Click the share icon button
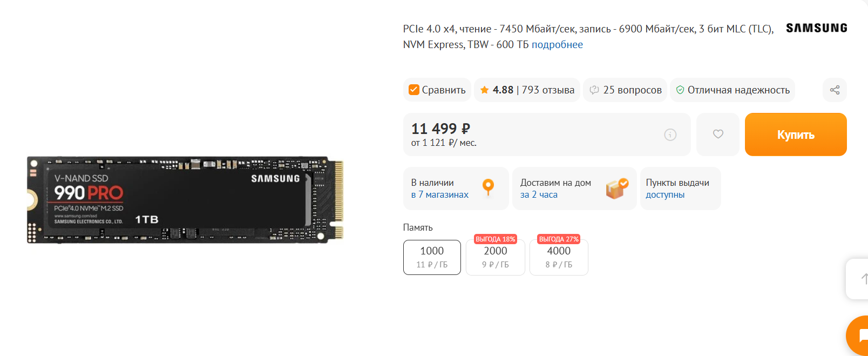Image resolution: width=868 pixels, height=356 pixels. click(835, 90)
